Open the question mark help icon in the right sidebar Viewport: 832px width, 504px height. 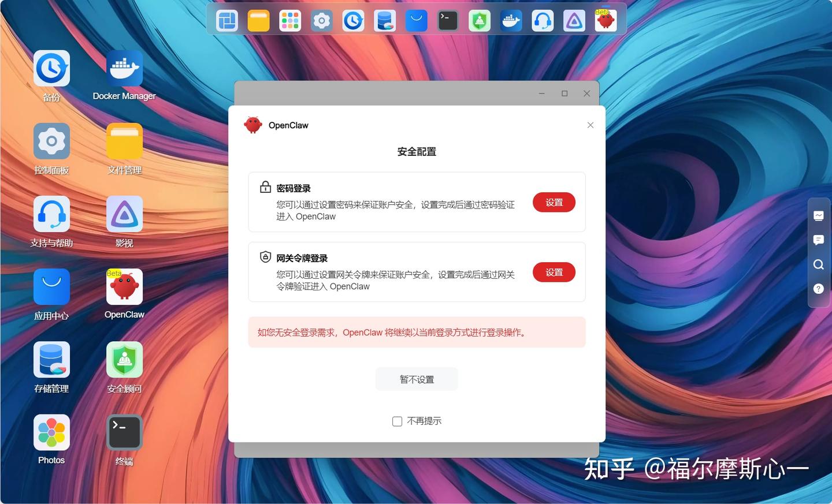(819, 289)
